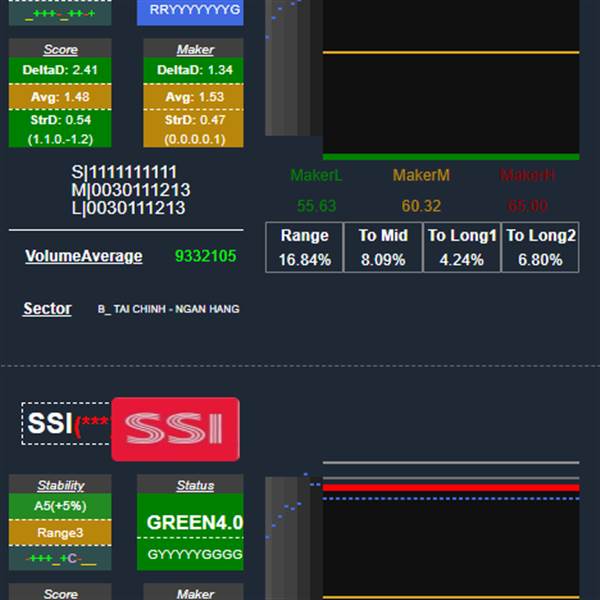Open the VolumeAverage label link
The width and height of the screenshot is (600, 600).
[84, 256]
